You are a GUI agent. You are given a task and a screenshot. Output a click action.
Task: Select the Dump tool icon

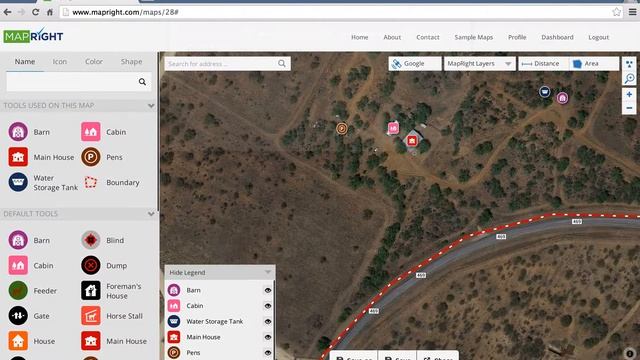pos(91,265)
